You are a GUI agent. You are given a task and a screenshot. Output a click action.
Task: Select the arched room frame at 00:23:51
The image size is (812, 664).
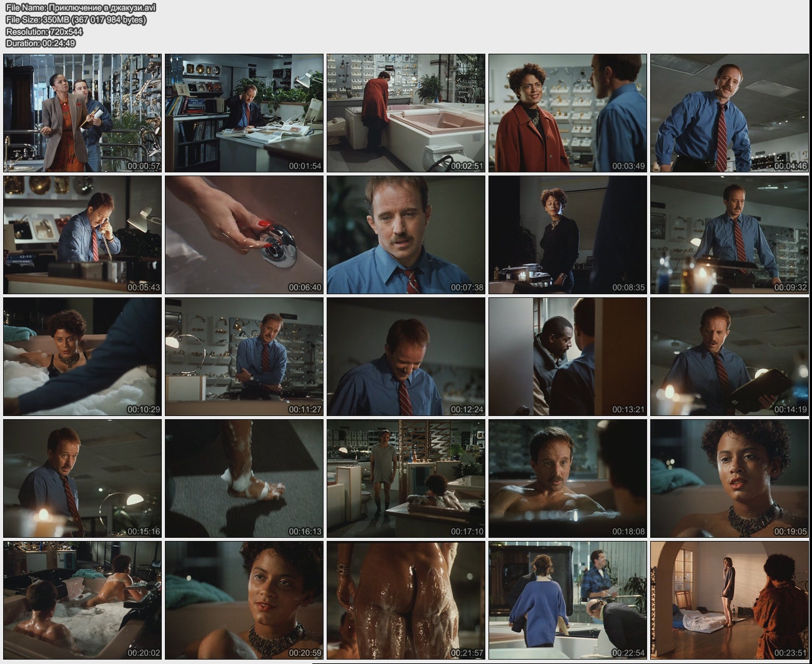[730, 600]
